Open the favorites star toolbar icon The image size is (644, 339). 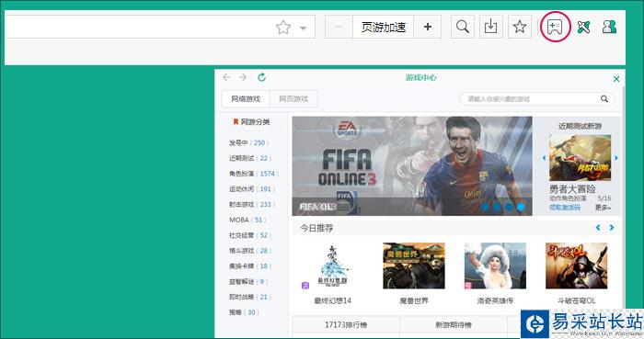click(x=520, y=27)
